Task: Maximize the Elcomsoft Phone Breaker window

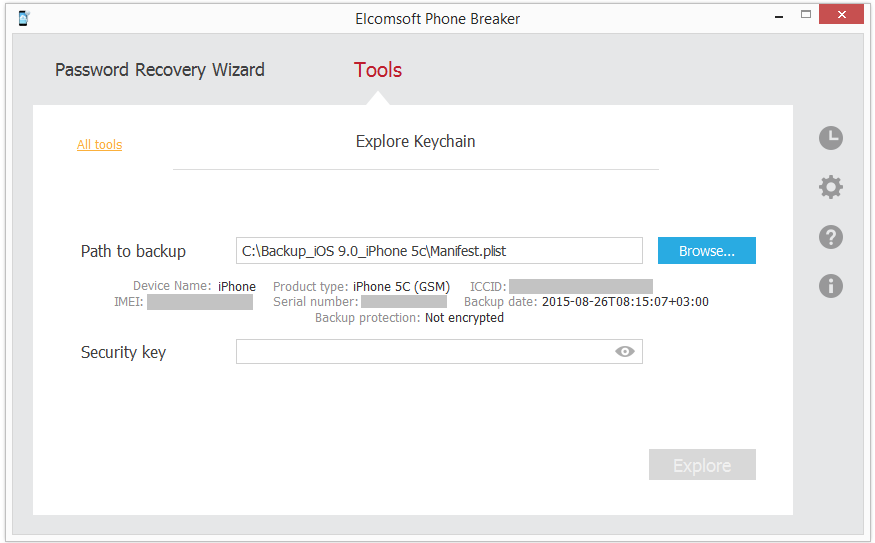Action: (x=806, y=15)
